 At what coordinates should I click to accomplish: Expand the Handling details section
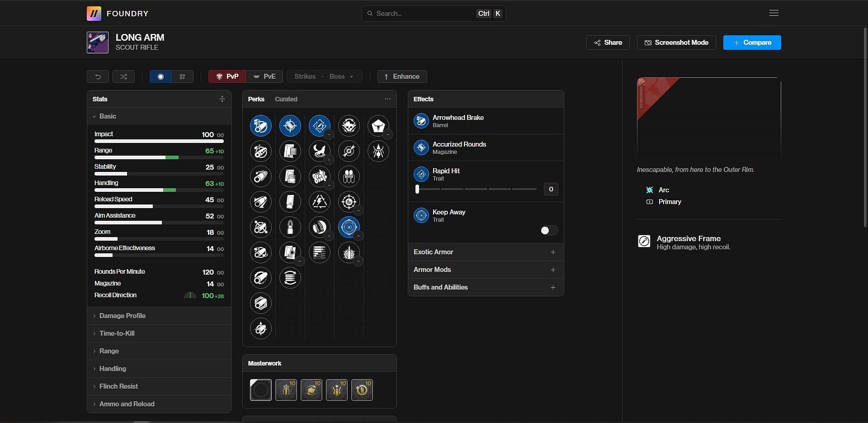(x=159, y=369)
